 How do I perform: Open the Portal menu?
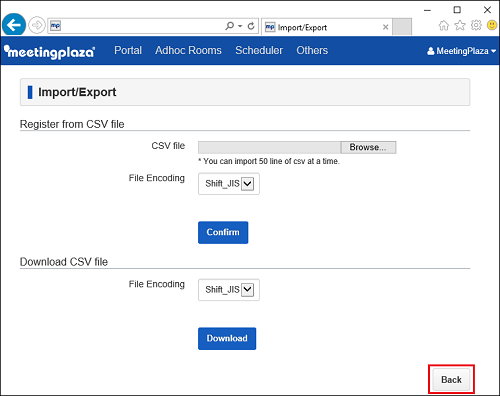click(128, 50)
